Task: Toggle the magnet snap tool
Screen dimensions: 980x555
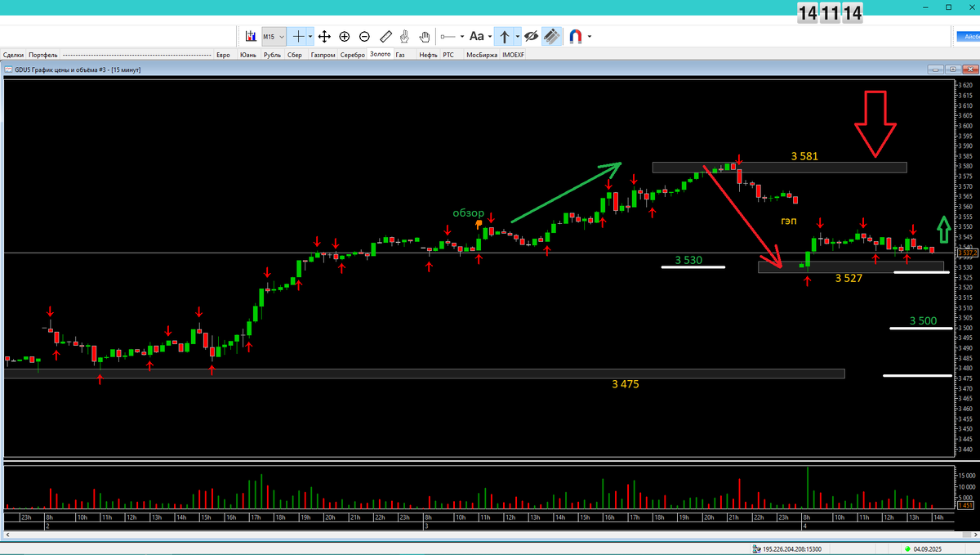Action: click(576, 37)
